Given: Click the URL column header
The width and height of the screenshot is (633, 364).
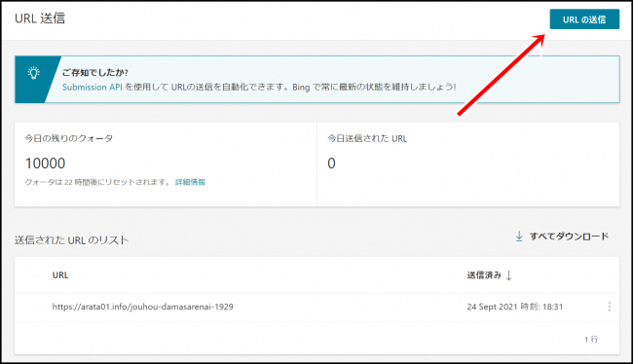Looking at the screenshot, I should point(60,275).
